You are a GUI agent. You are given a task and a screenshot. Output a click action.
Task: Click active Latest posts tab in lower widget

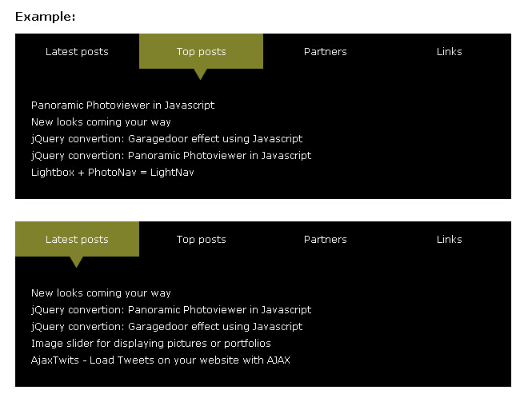[77, 239]
